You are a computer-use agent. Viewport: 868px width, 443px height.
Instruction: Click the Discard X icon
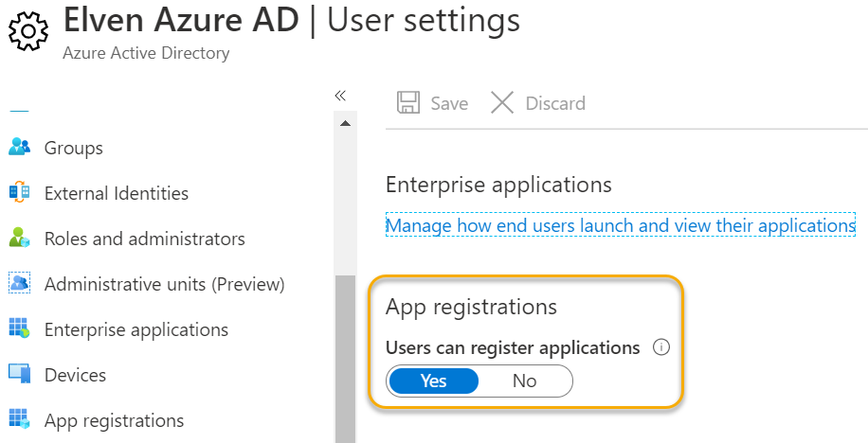coord(502,103)
